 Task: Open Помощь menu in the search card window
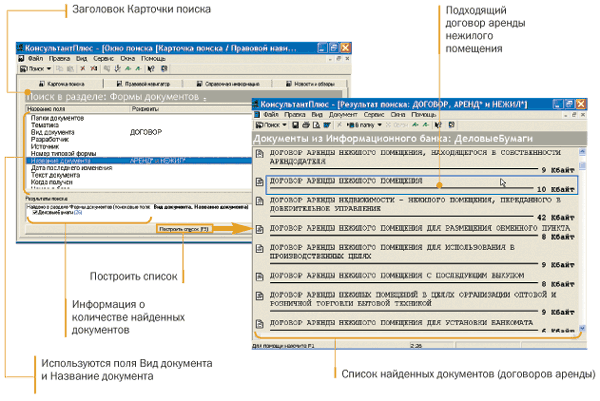coord(153,59)
